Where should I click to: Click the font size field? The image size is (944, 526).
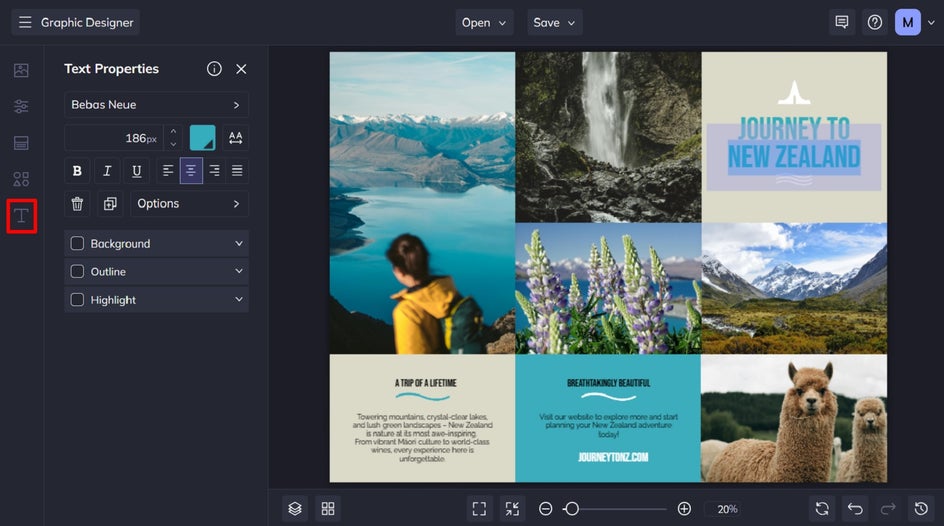tap(114, 138)
